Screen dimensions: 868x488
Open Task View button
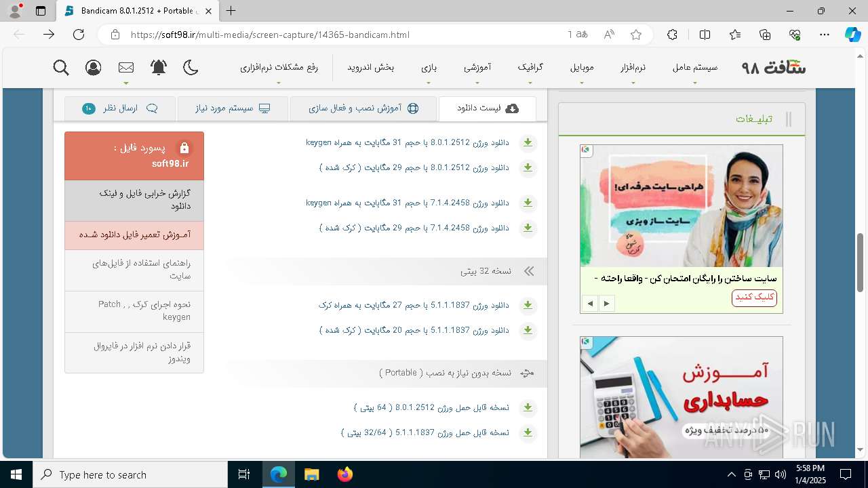click(244, 474)
